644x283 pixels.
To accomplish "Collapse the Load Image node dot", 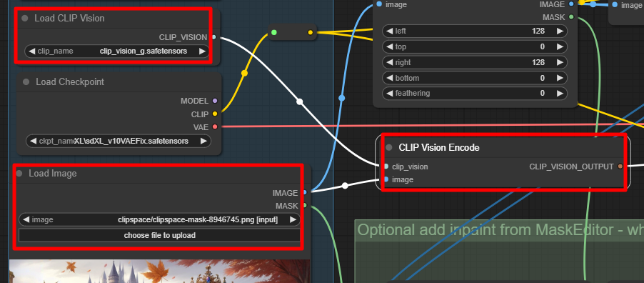I will (19, 174).
